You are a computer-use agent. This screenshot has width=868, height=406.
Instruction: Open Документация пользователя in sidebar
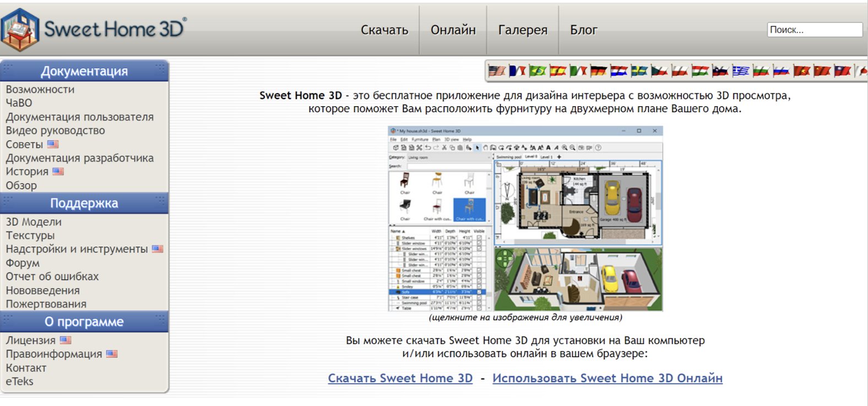[80, 117]
